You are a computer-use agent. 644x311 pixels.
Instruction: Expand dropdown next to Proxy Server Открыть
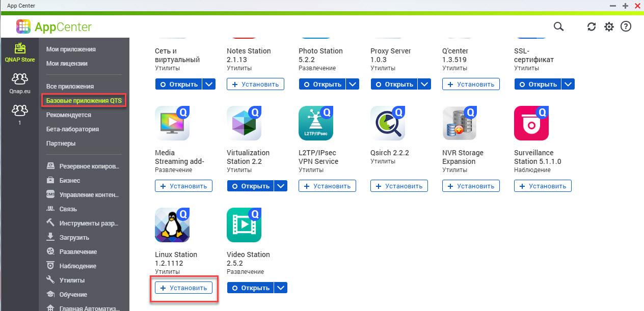tap(424, 84)
